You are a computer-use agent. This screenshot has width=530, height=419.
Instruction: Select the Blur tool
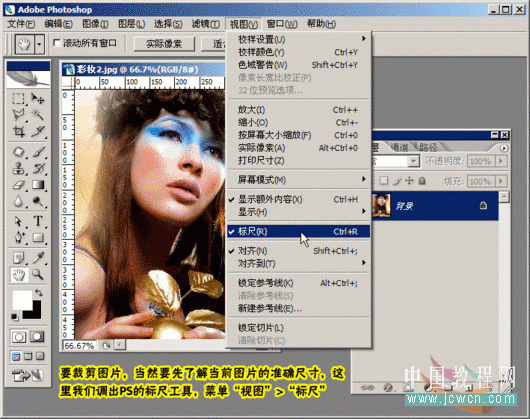(x=18, y=201)
